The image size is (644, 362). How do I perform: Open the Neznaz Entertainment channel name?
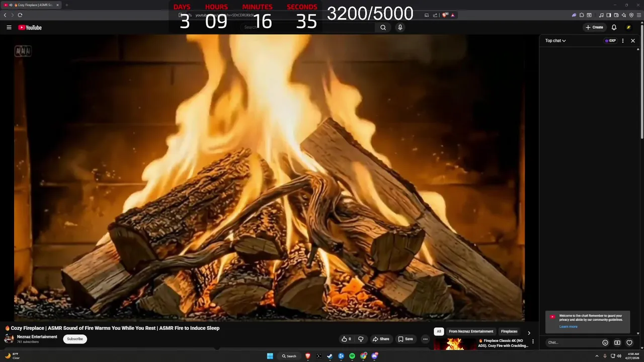click(x=37, y=337)
